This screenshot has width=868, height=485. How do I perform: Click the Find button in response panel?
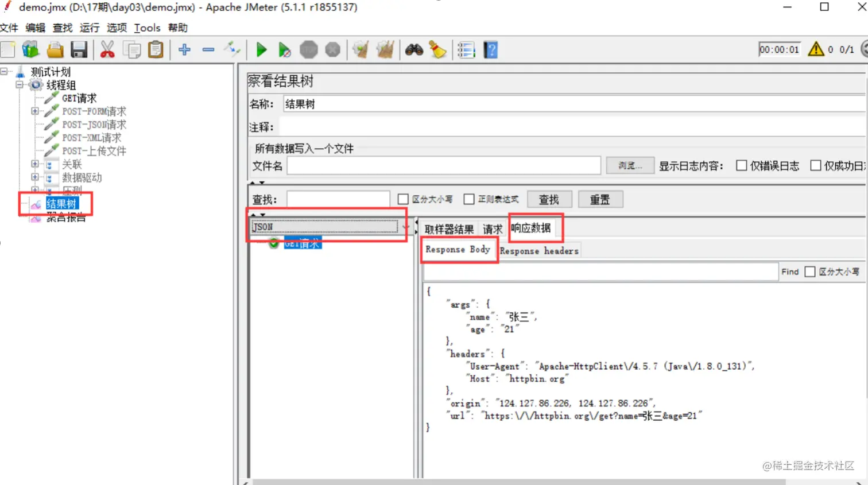pos(790,271)
